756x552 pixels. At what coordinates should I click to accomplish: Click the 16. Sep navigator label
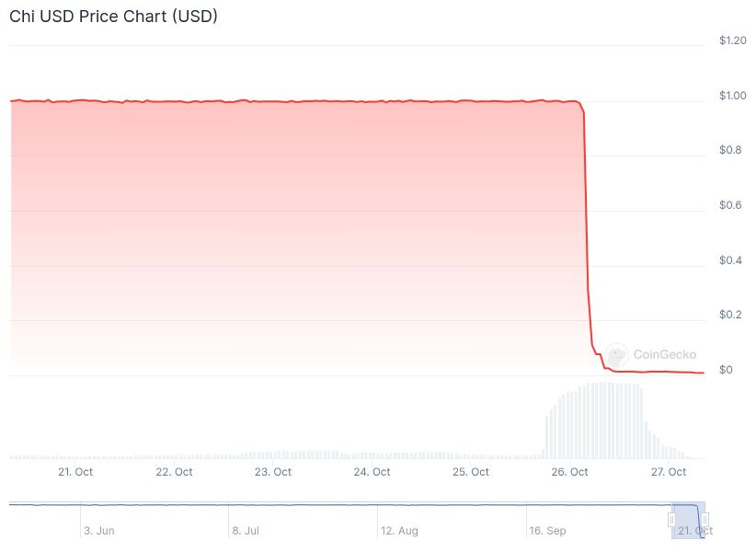(546, 531)
